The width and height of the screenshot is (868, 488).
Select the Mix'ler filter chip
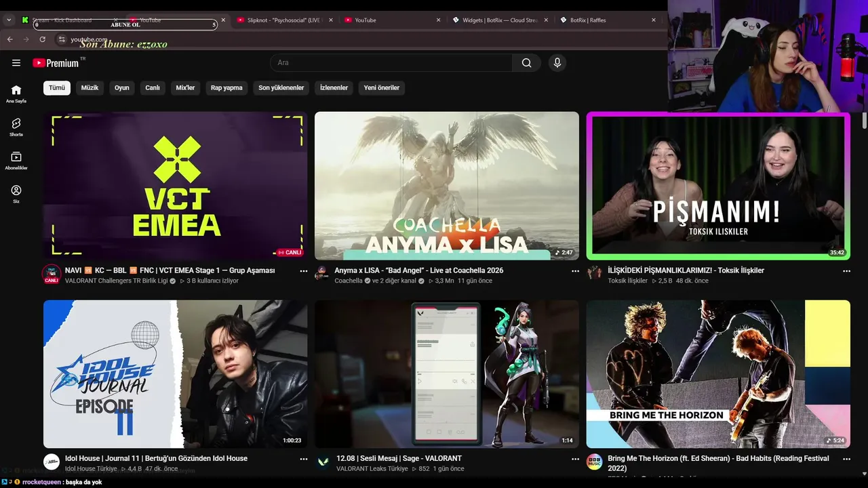tap(186, 88)
